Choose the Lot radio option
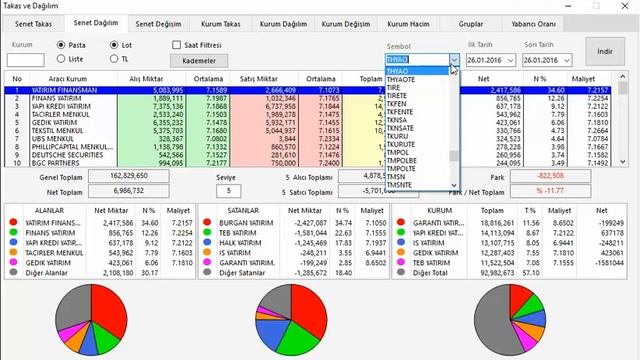The image size is (640, 360). 114,45
